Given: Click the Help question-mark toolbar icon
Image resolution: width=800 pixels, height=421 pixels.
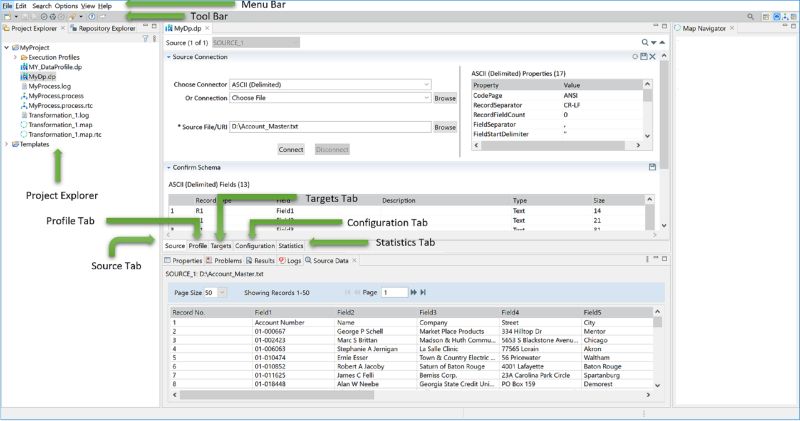Looking at the screenshot, I should (92, 16).
